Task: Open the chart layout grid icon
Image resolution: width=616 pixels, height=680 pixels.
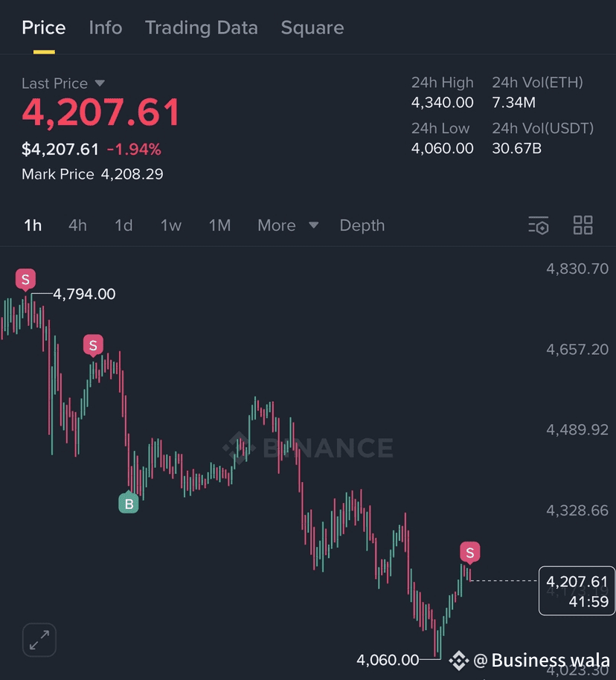Action: click(x=583, y=225)
